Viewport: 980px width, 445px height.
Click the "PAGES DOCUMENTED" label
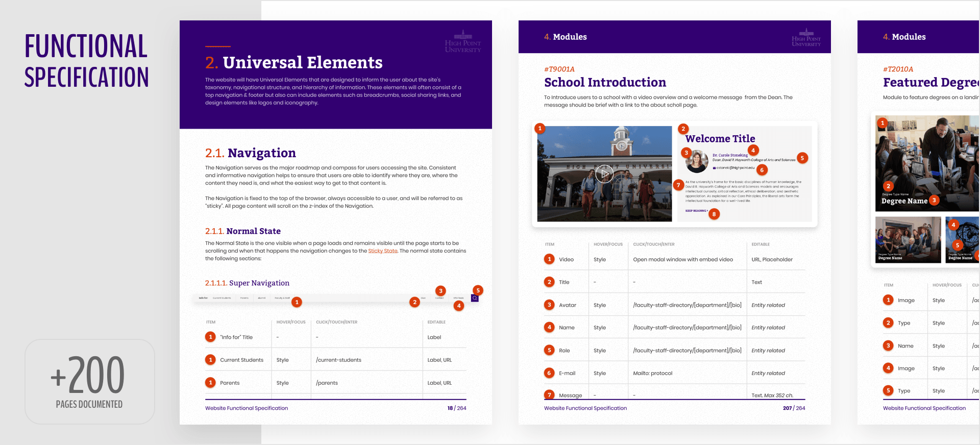(x=89, y=405)
